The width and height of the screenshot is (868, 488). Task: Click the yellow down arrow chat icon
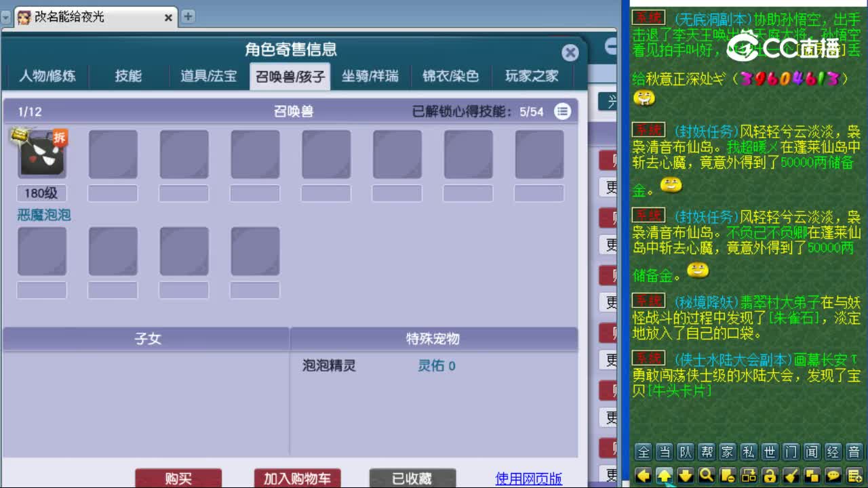coord(686,475)
